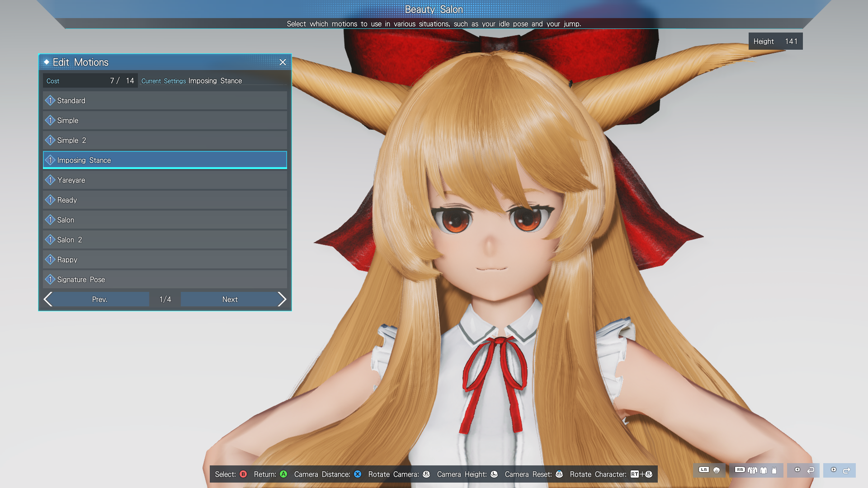Select the Simple motion

(165, 120)
